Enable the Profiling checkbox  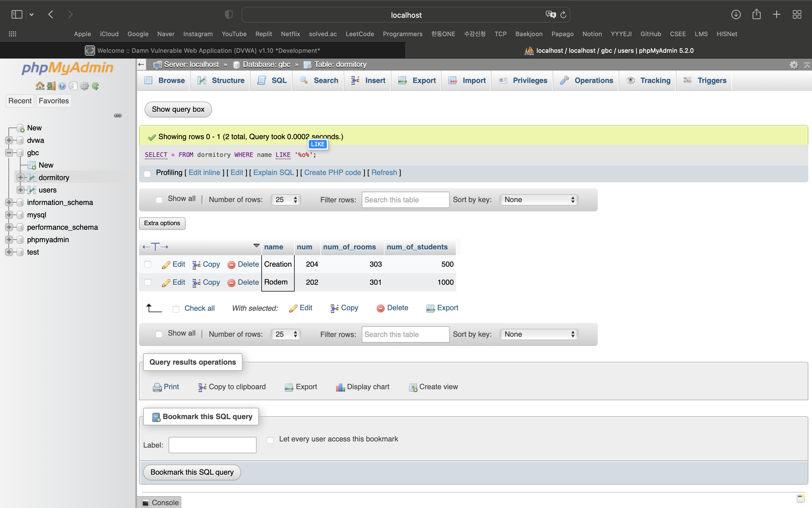point(147,173)
